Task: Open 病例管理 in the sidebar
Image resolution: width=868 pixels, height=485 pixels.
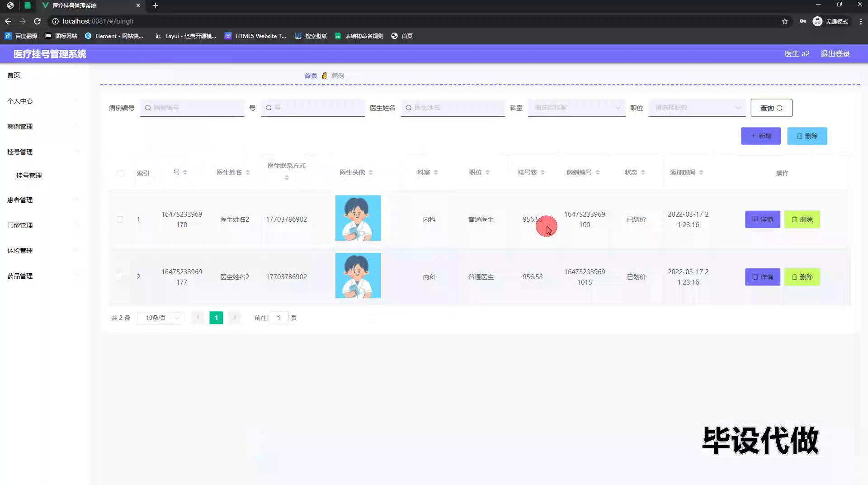Action: coord(20,127)
